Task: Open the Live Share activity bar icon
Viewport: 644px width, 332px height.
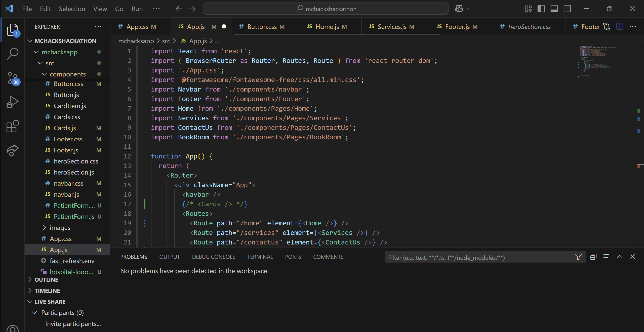Action: [13, 150]
